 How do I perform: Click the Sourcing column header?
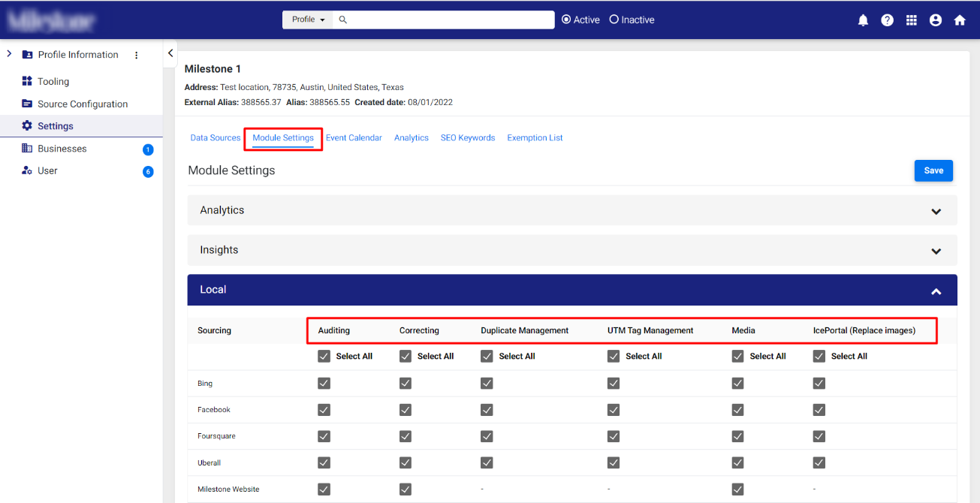point(215,330)
